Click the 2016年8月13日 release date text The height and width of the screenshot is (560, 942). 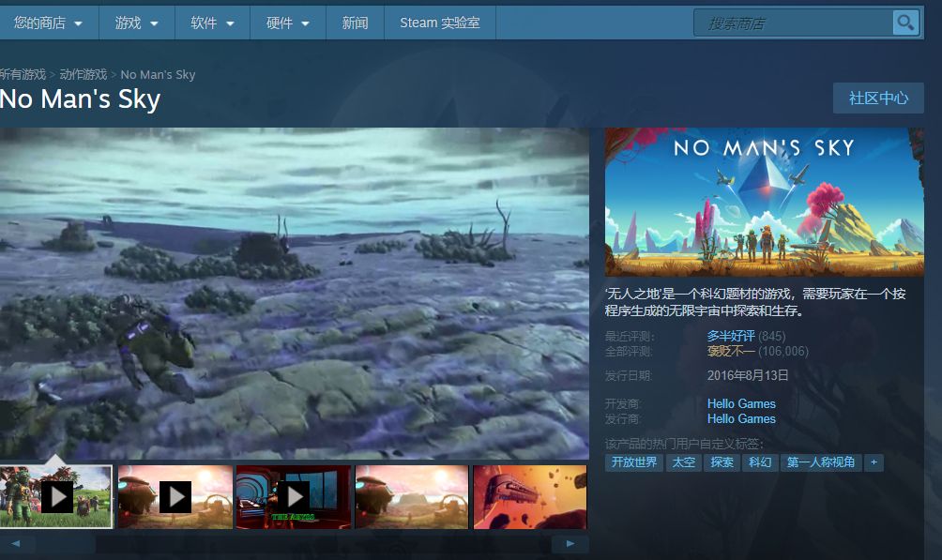click(748, 375)
